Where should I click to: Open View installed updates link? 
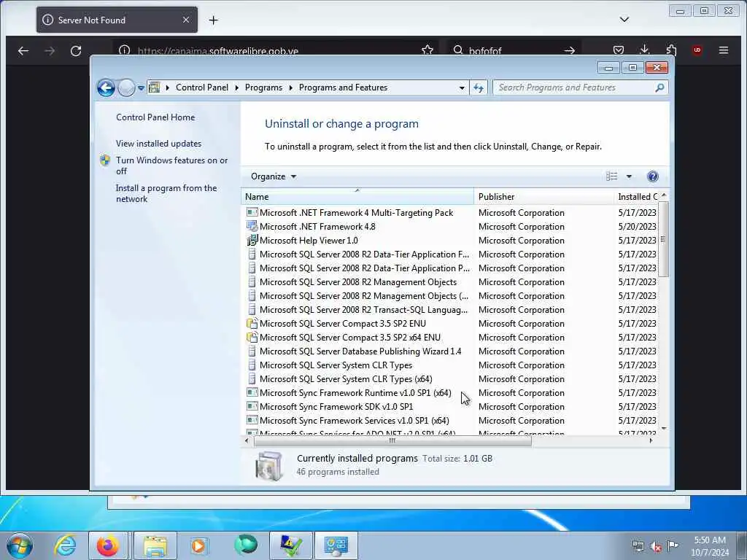click(158, 144)
